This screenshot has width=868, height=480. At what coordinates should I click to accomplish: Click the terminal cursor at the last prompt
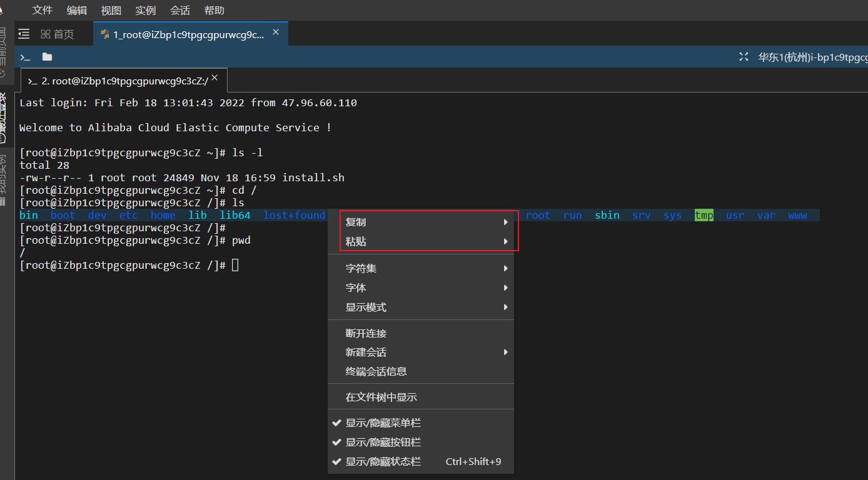pos(235,265)
